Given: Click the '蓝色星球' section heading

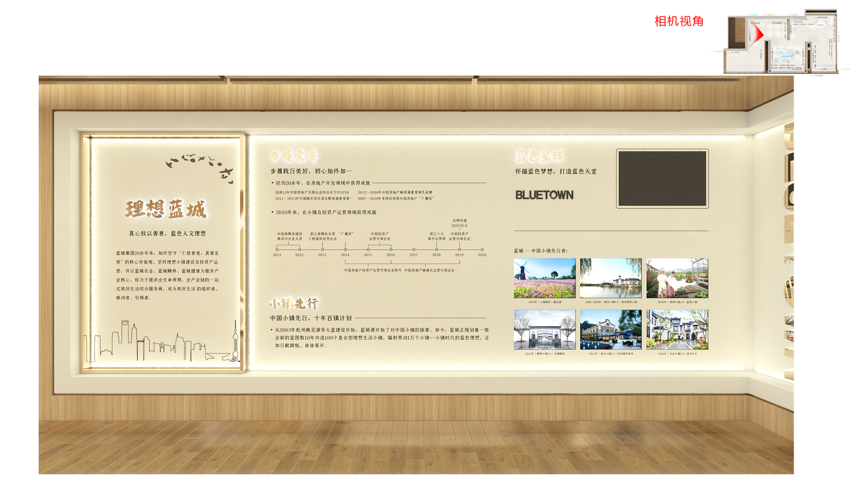Looking at the screenshot, I should [x=539, y=156].
